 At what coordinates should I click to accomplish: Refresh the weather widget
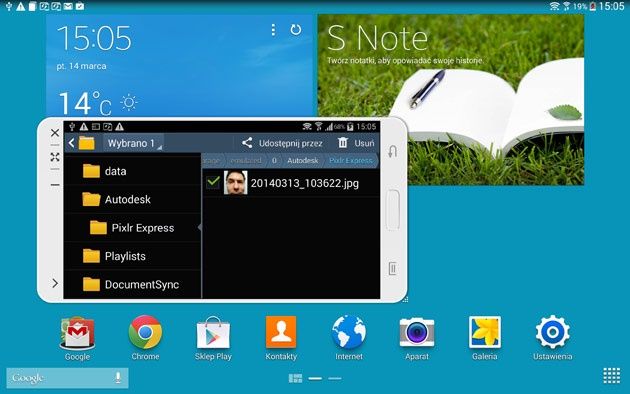point(296,30)
